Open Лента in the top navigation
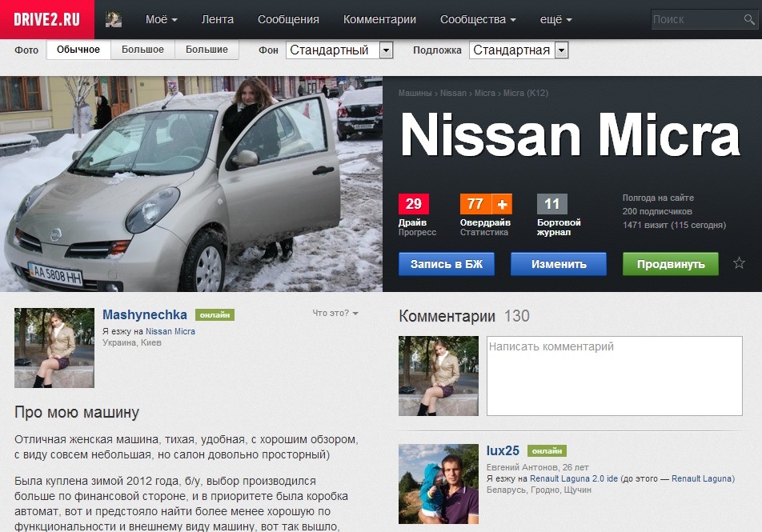 (x=217, y=19)
